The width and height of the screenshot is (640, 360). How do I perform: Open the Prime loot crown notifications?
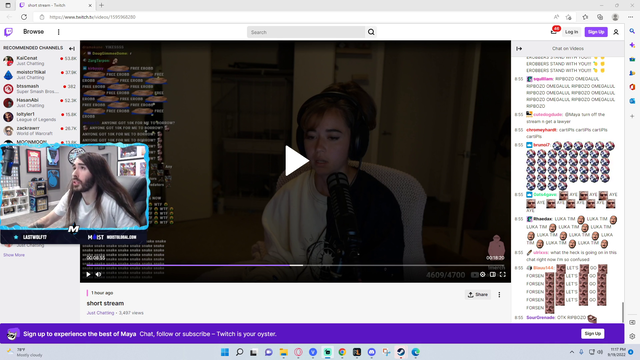click(554, 31)
